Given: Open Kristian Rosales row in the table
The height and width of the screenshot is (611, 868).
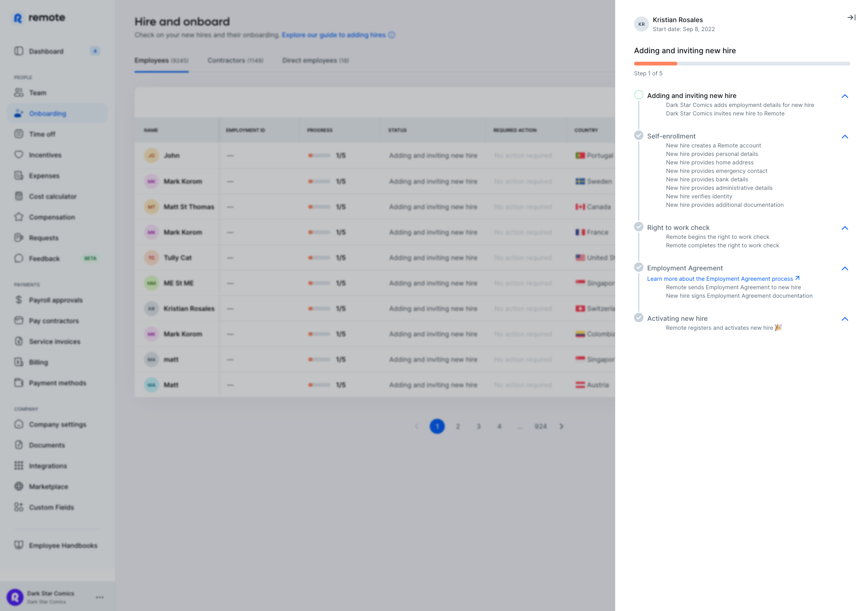Looking at the screenshot, I should [189, 309].
